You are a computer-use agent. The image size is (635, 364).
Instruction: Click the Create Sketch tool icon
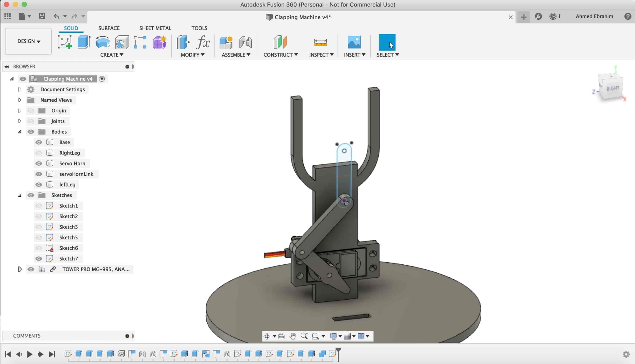(x=65, y=42)
